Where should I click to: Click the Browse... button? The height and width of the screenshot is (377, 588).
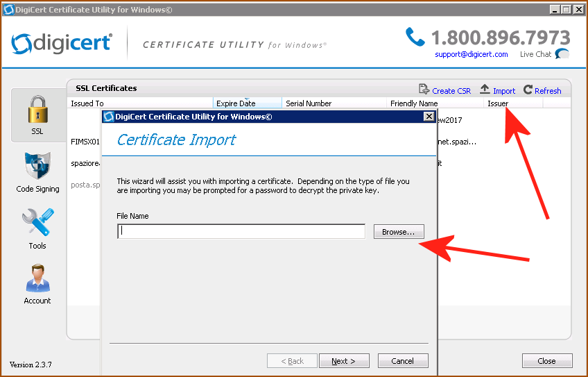coord(399,232)
